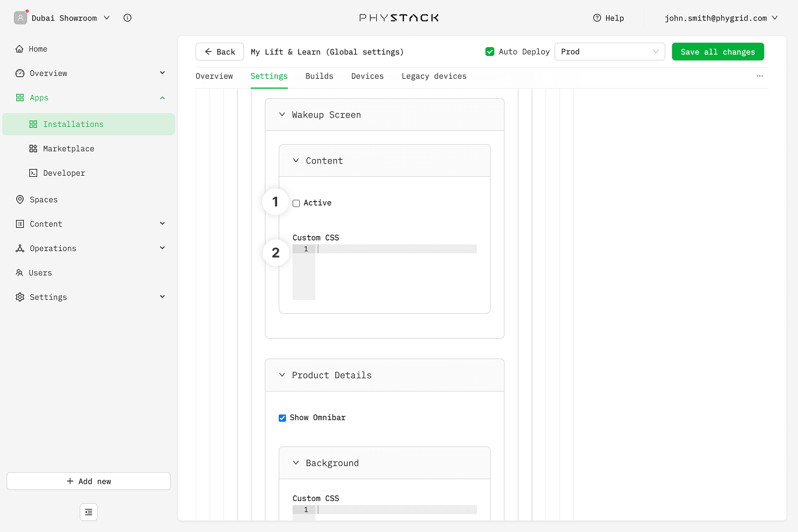Click the tenant avatar icon
Image resolution: width=798 pixels, height=532 pixels.
coord(21,18)
